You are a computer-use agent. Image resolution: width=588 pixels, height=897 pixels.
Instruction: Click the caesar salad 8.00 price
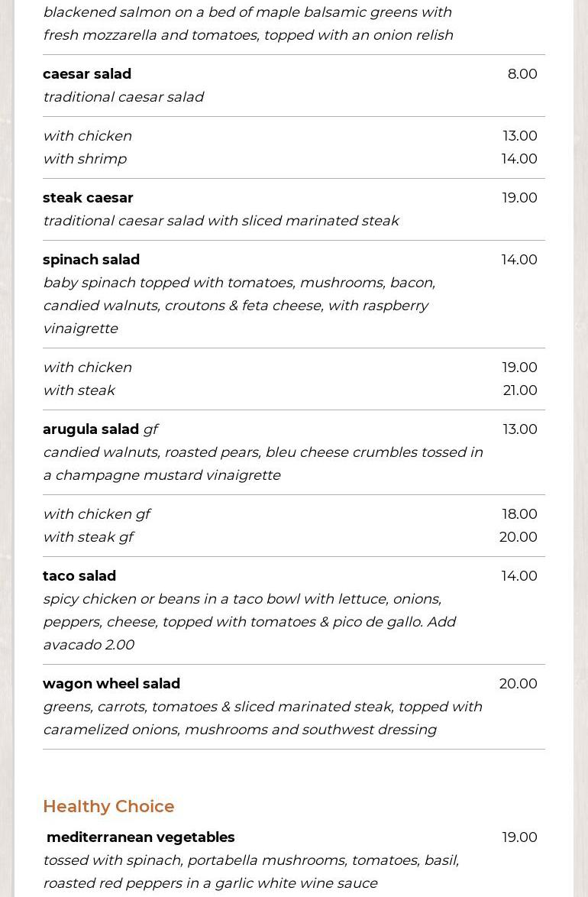click(522, 74)
